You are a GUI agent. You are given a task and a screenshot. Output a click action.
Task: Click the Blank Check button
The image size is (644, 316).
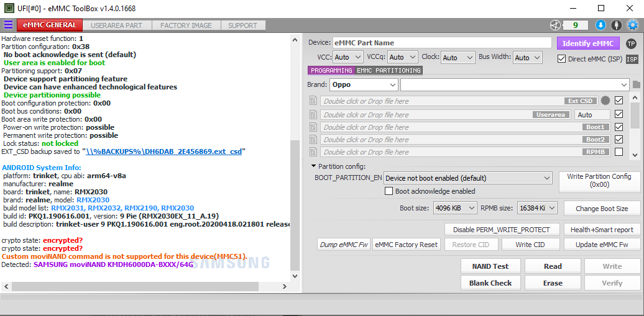click(x=490, y=283)
